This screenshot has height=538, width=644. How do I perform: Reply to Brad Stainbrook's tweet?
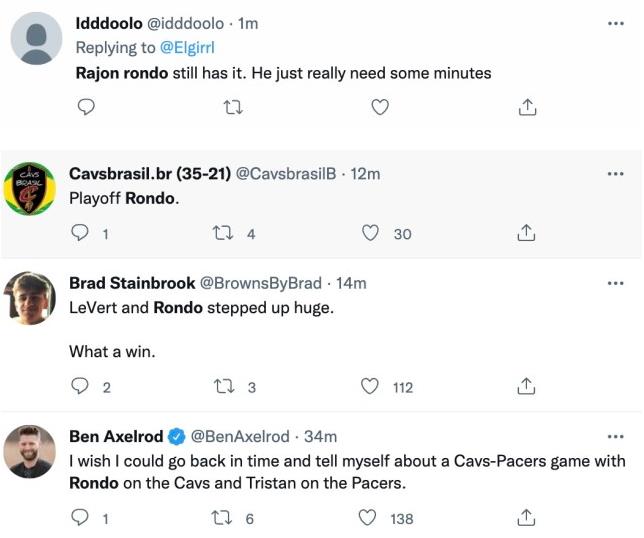[81, 387]
